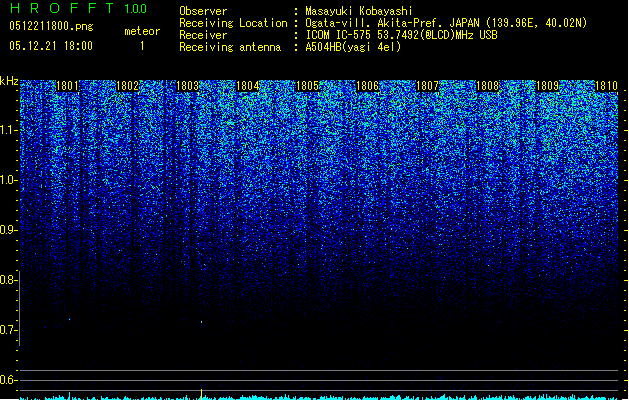Viewport: 629px width, 400px height.
Task: Click the 1.1 kHz axis tick label
Action: pos(8,130)
